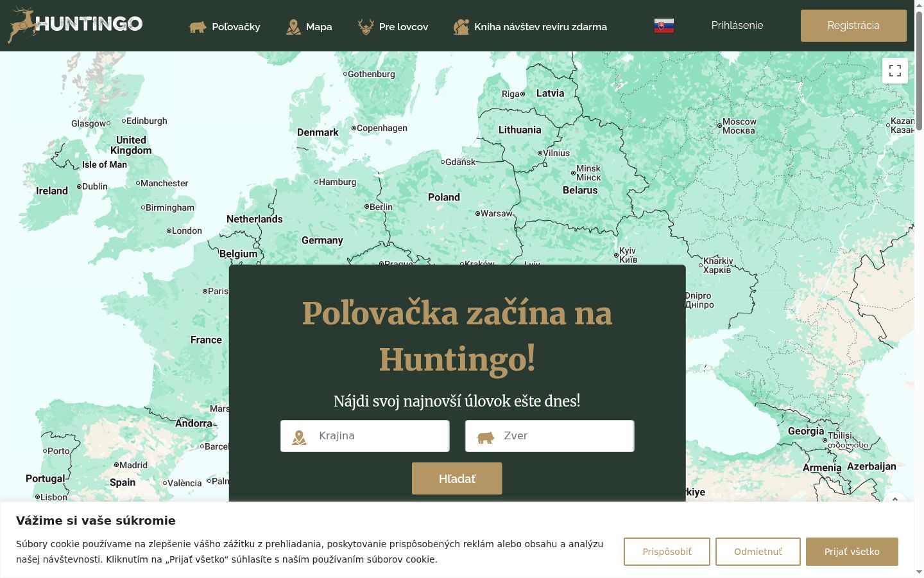Image resolution: width=924 pixels, height=578 pixels.
Task: Click the "Portugal" label on the map
Action: pos(46,478)
